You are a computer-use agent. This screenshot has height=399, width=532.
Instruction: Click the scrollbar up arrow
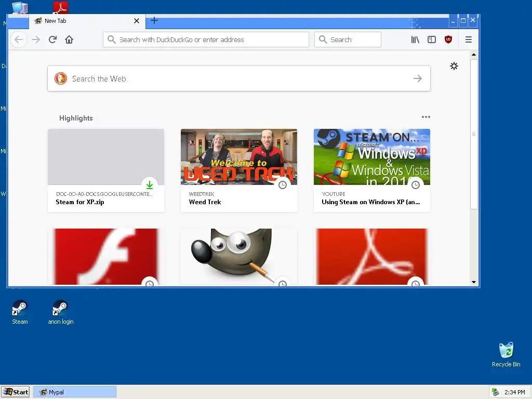click(474, 55)
